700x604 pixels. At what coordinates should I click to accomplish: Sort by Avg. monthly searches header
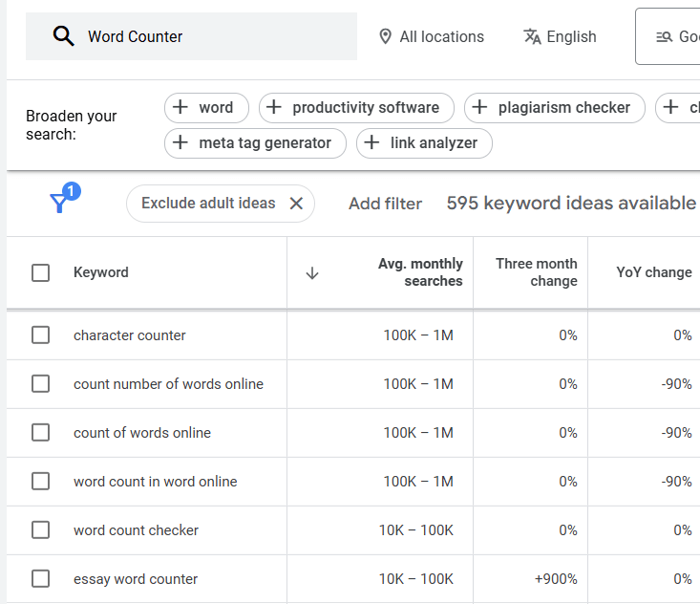click(420, 272)
